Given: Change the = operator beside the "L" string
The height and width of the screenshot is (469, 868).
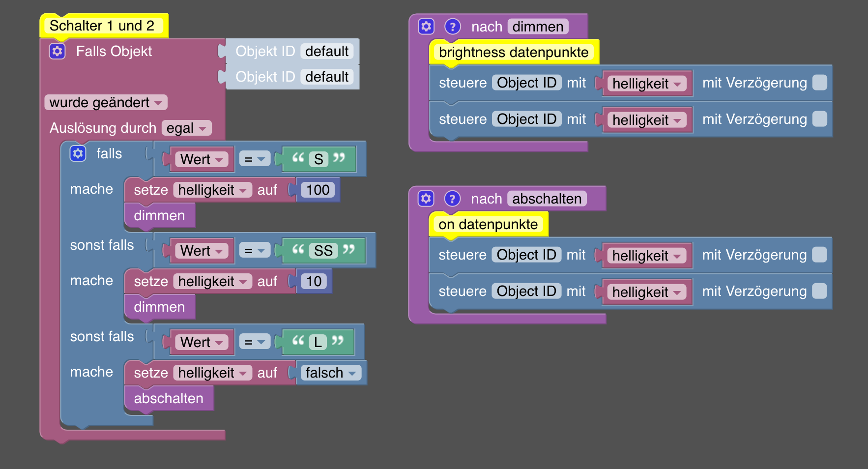Looking at the screenshot, I should tap(255, 342).
